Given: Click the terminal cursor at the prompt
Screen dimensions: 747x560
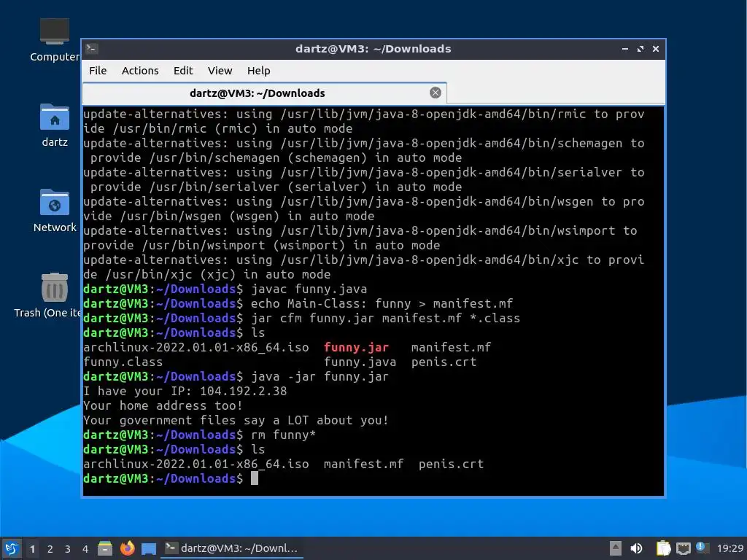Looking at the screenshot, I should 255,478.
